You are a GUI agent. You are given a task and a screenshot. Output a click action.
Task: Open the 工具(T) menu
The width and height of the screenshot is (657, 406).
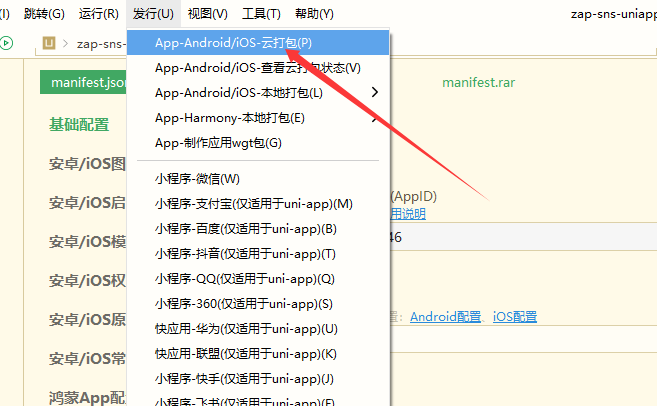coord(261,14)
